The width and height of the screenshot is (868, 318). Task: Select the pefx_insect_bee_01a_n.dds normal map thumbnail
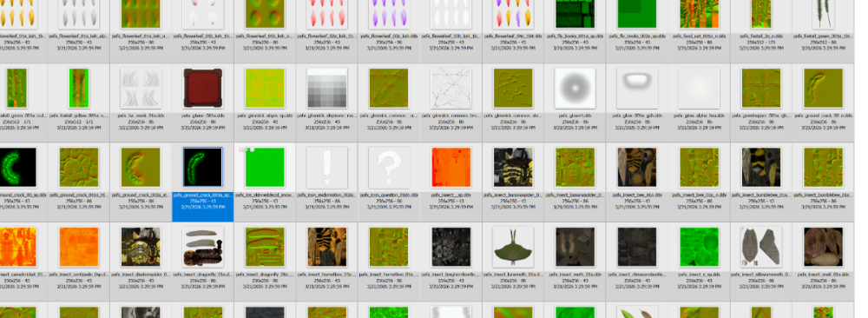point(699,168)
